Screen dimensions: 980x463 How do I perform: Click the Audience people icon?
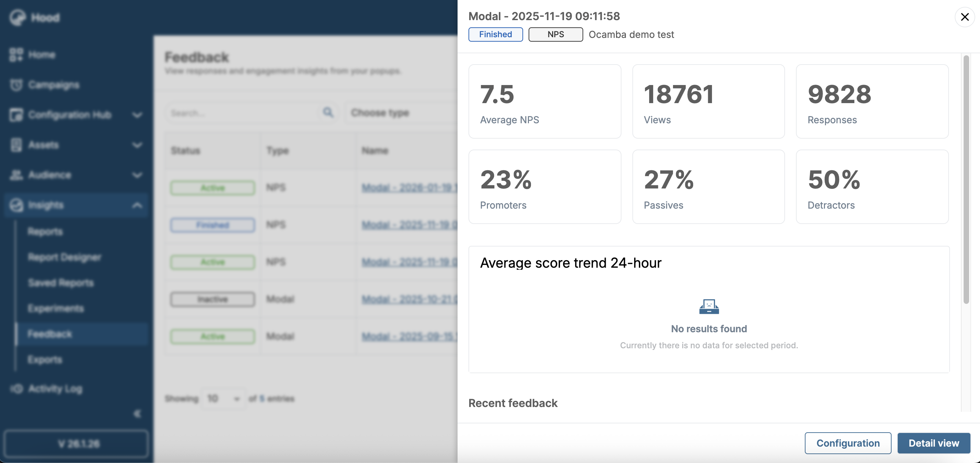coord(16,175)
